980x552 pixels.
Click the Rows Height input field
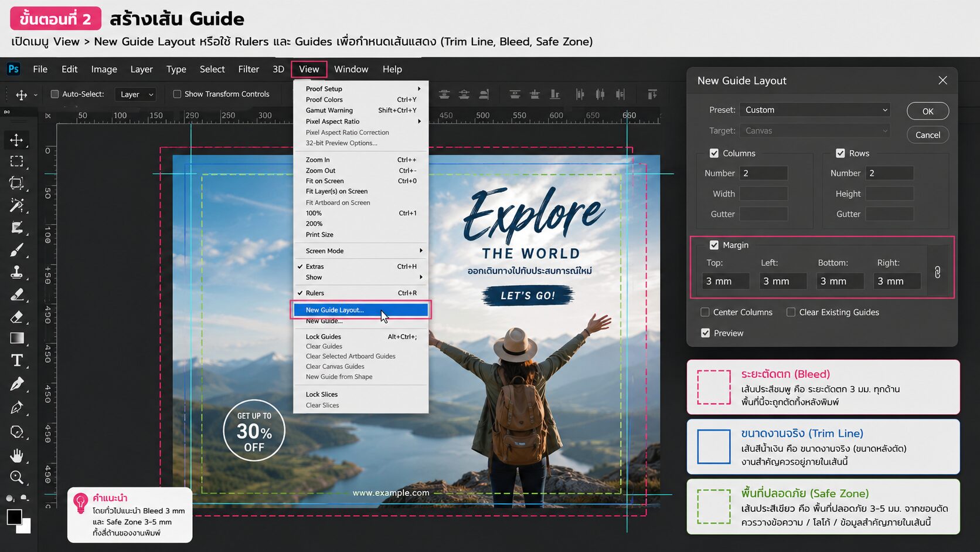tap(889, 194)
